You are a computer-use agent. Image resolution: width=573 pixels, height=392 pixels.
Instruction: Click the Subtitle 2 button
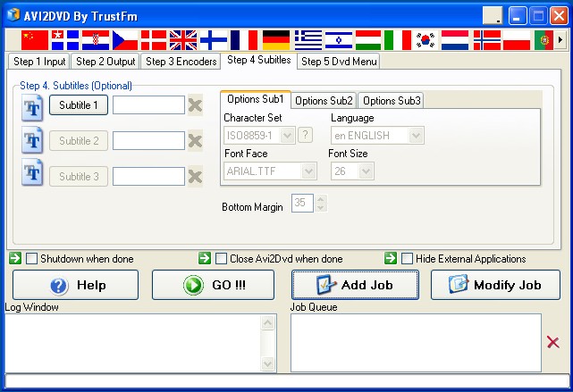79,140
